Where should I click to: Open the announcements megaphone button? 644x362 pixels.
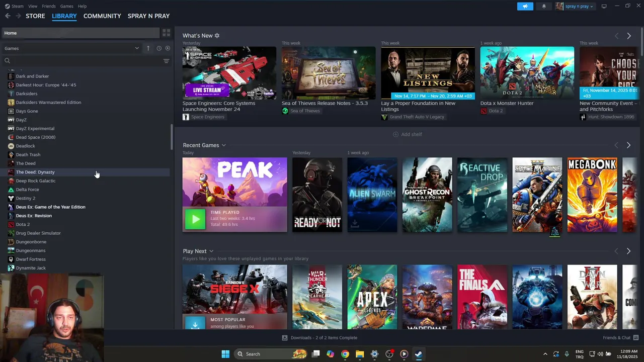coord(525,6)
